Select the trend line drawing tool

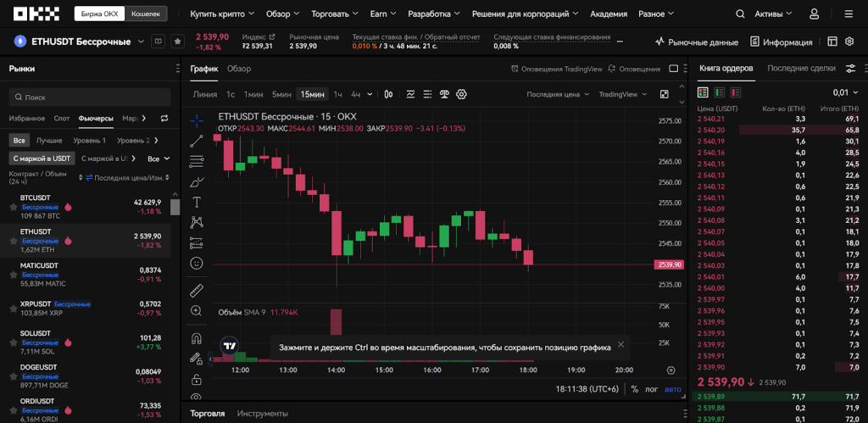(197, 141)
